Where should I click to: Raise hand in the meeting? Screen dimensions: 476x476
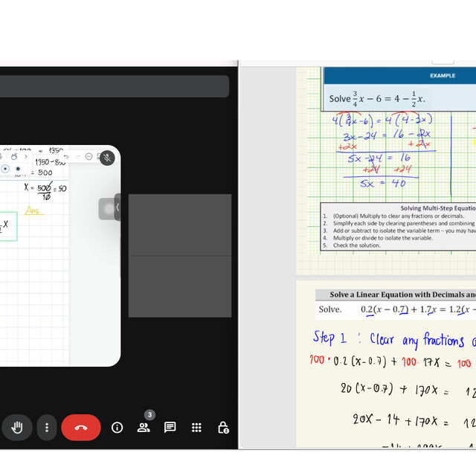tap(16, 428)
